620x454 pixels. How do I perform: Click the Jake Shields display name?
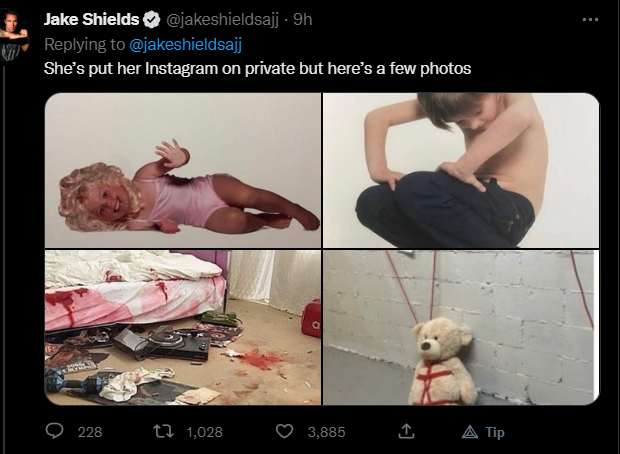[x=91, y=19]
